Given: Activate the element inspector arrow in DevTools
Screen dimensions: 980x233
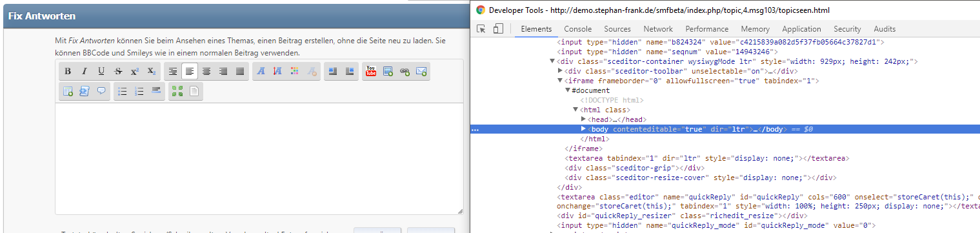Looking at the screenshot, I should click(481, 29).
